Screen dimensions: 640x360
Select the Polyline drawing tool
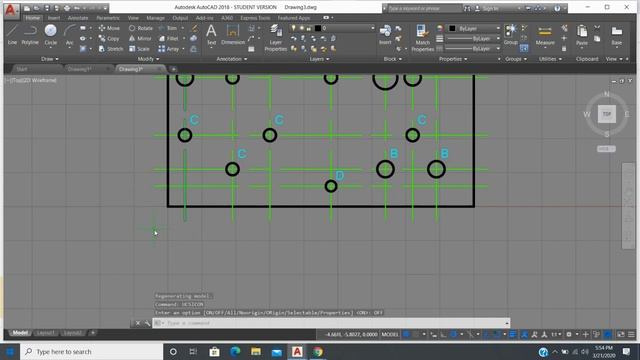pyautogui.click(x=30, y=34)
